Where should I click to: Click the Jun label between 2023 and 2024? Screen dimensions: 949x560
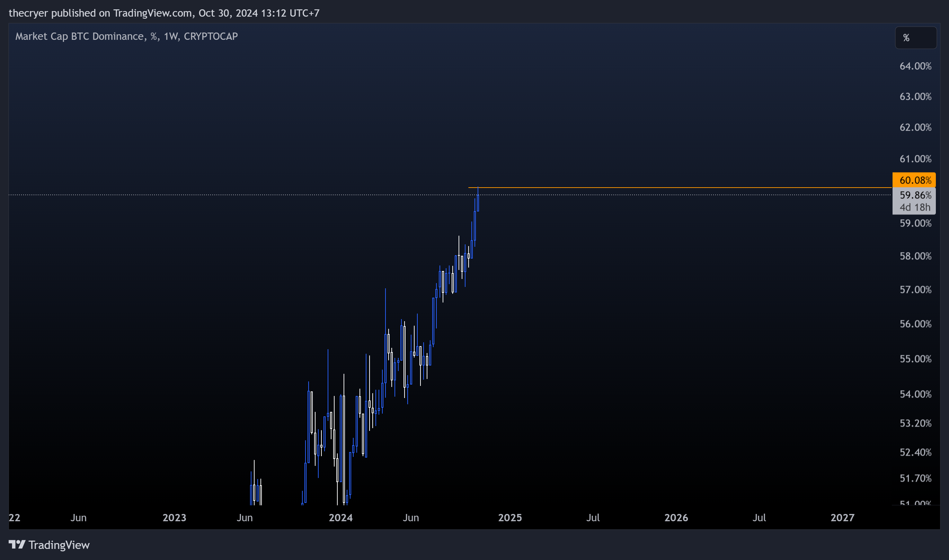[x=245, y=517]
